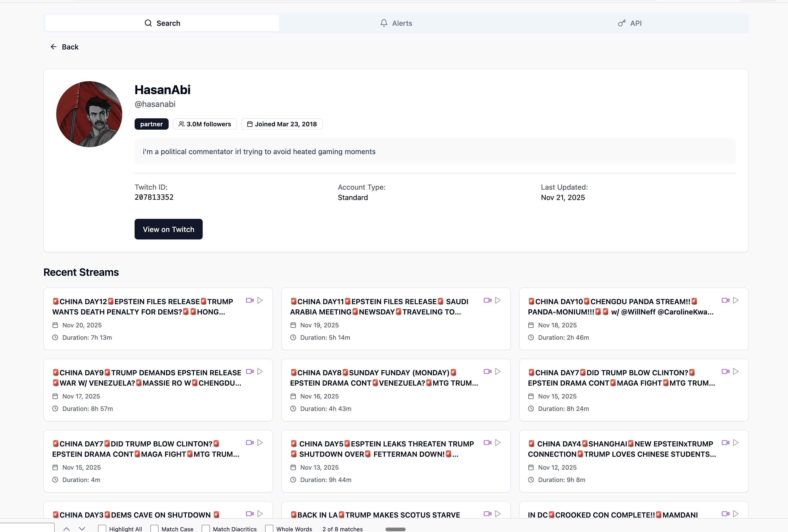Jump to previous find match arrow
The height and width of the screenshot is (532, 788).
pyautogui.click(x=67, y=529)
